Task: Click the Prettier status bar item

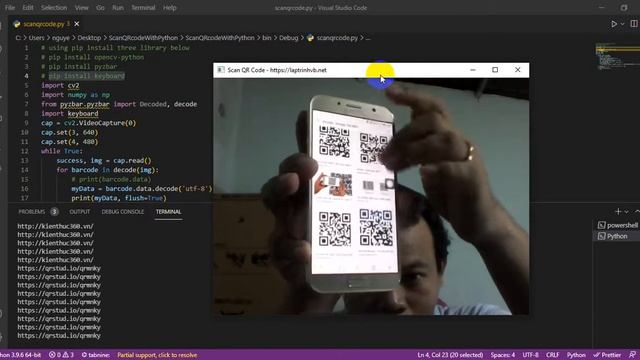Action: [x=607, y=355]
